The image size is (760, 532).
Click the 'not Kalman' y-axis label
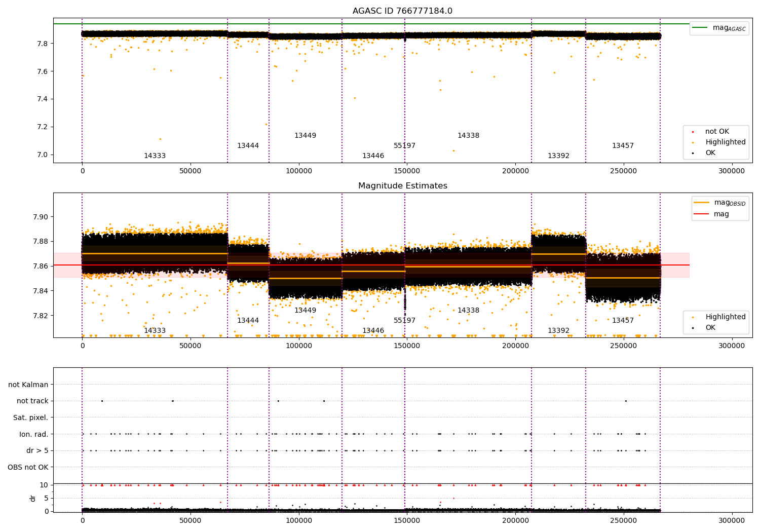point(28,385)
